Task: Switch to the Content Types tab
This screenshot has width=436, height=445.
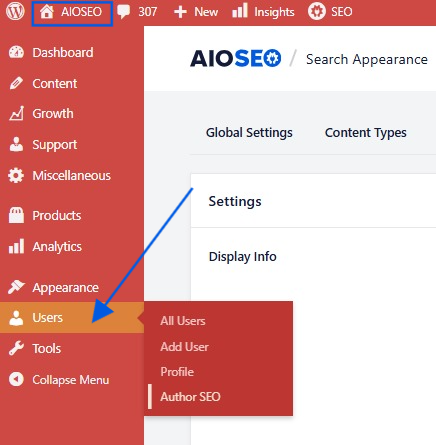Action: point(366,133)
